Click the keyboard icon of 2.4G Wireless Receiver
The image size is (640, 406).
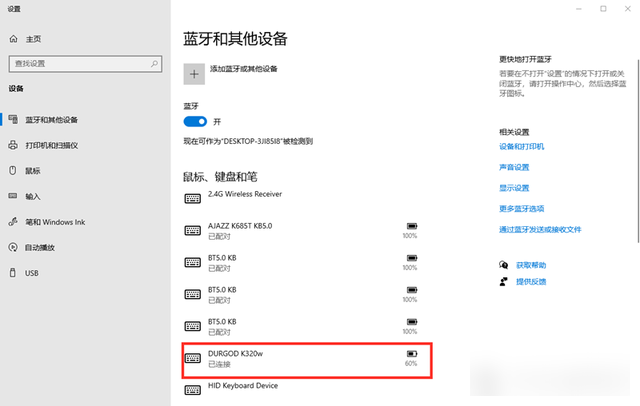coord(193,199)
